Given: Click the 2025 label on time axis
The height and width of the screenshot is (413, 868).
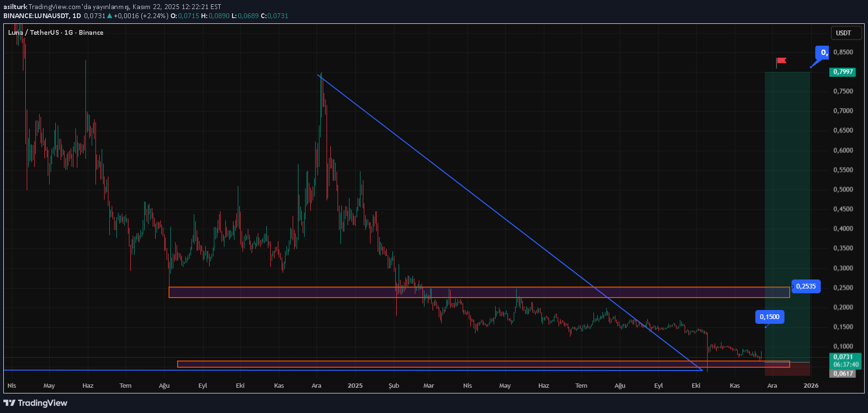Looking at the screenshot, I should point(355,385).
